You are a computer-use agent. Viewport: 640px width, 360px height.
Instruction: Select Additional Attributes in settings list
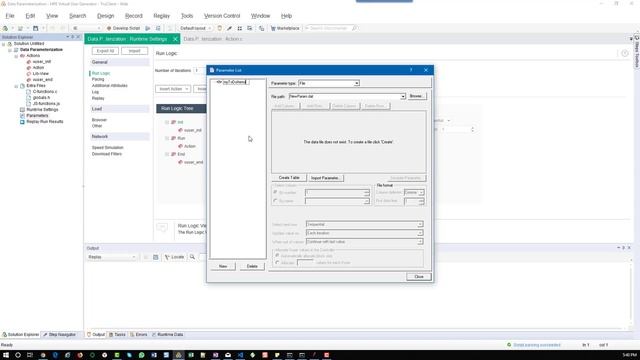click(109, 86)
